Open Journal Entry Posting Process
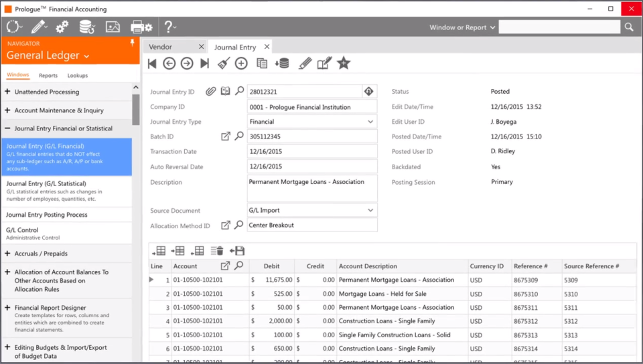 (66, 215)
